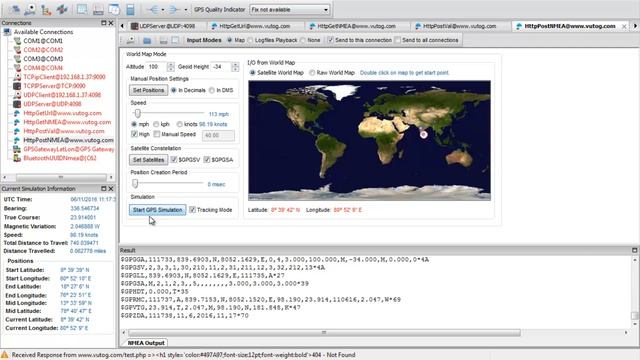Viewport: 640px width, 360px height.
Task: Switch to the UDPServer@UDP:4098 tab
Action: coord(163,26)
